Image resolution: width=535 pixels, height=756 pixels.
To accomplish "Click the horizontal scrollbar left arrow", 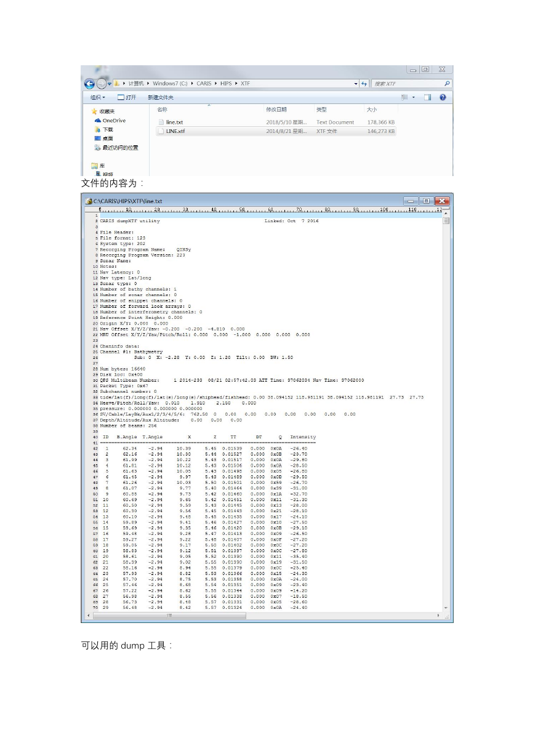I will pyautogui.click(x=89, y=615).
